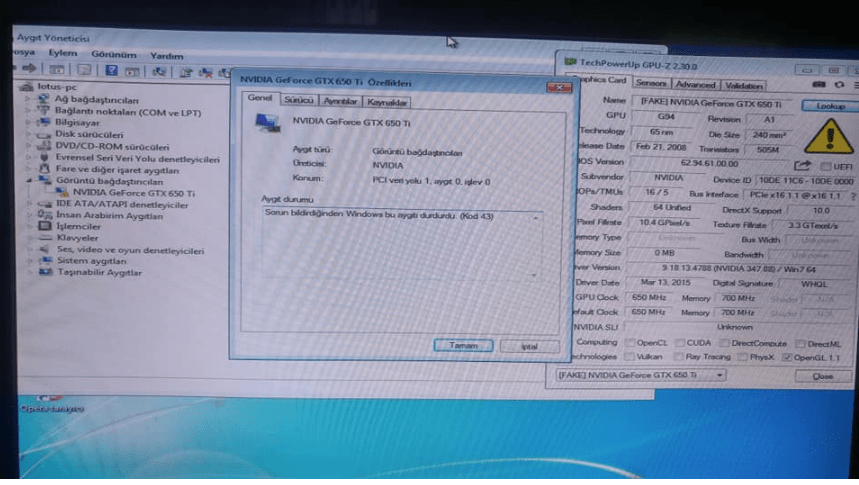Click the Bilgisayar category icon

[x=43, y=122]
